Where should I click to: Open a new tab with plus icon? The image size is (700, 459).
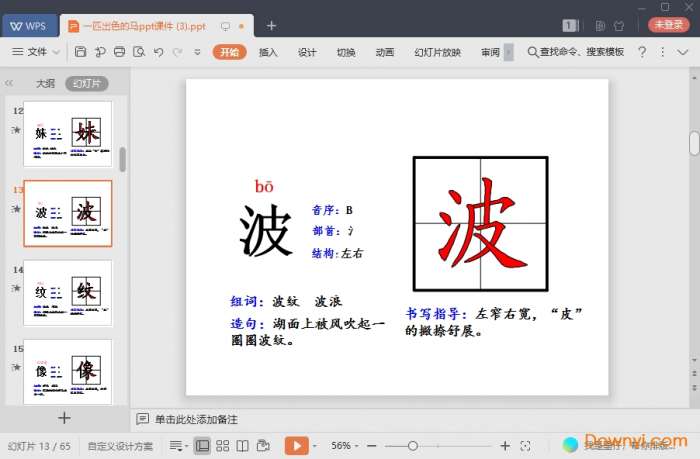[x=271, y=26]
